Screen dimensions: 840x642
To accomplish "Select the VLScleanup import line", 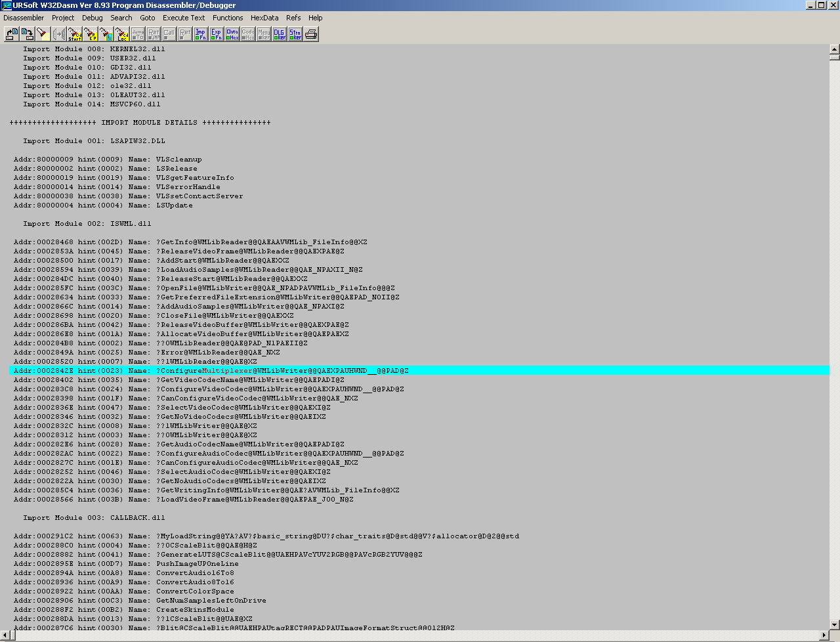I will [x=108, y=160].
